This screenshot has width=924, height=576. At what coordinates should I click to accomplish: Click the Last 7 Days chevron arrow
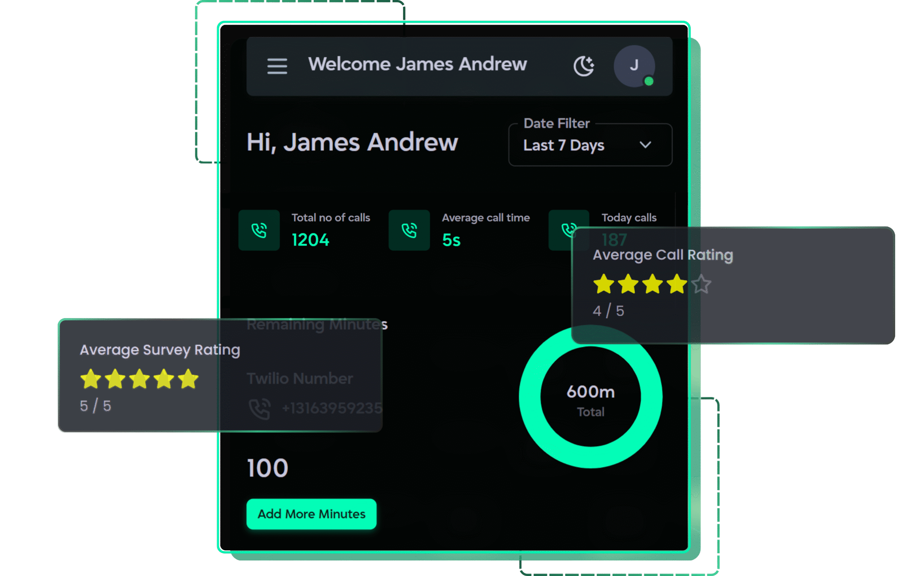[x=645, y=145]
